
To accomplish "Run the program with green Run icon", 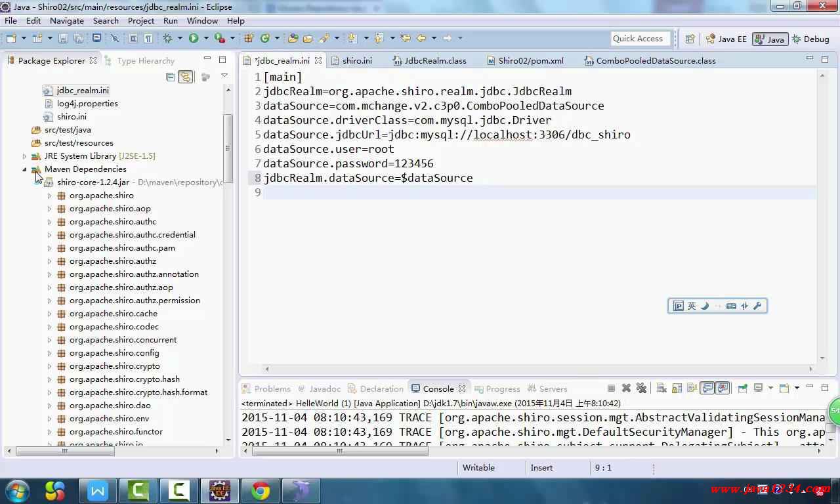I will (194, 38).
